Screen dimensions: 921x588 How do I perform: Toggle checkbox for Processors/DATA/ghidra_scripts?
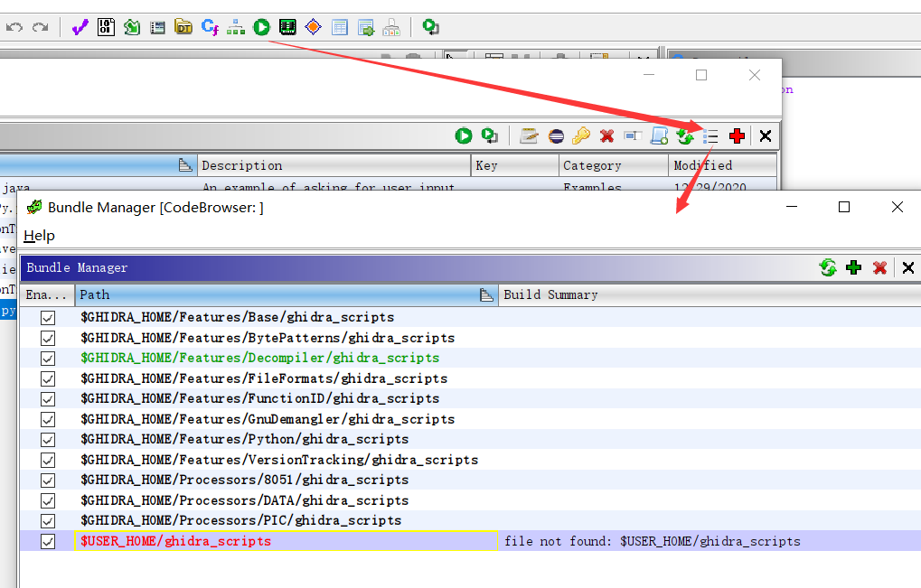(x=48, y=500)
